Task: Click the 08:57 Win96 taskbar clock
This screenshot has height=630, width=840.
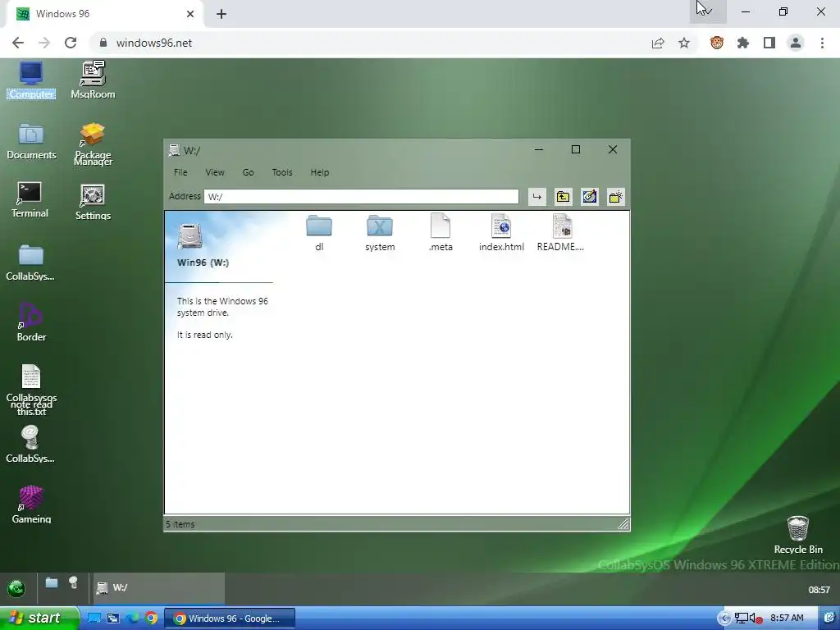Action: coord(819,590)
